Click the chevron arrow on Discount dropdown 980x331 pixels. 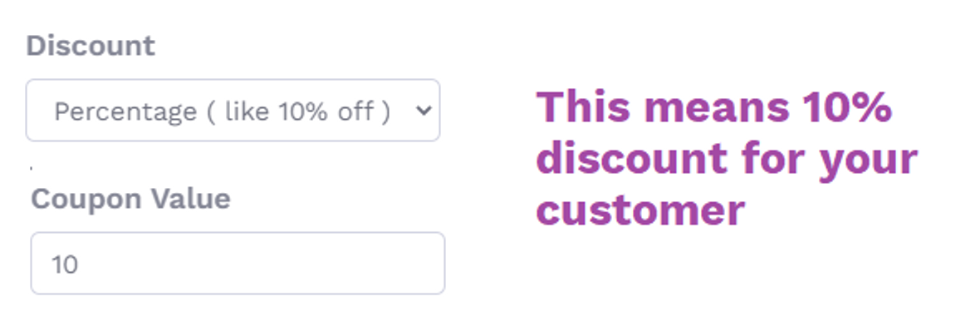pyautogui.click(x=424, y=111)
